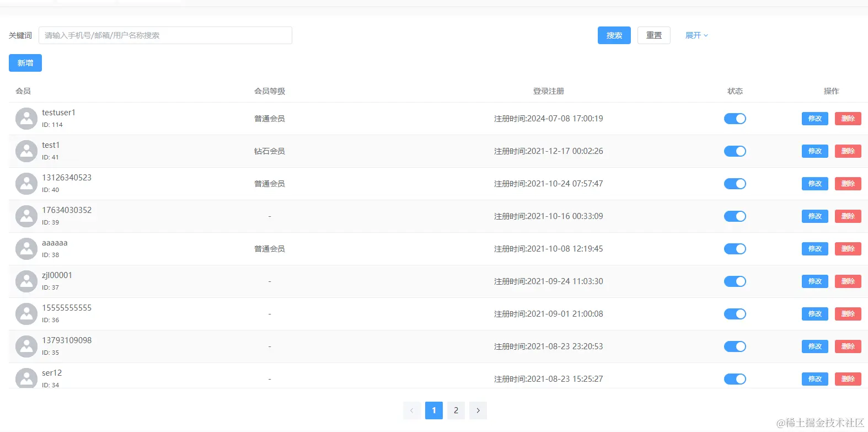Delete user 13793109098 with 删除

click(848, 346)
